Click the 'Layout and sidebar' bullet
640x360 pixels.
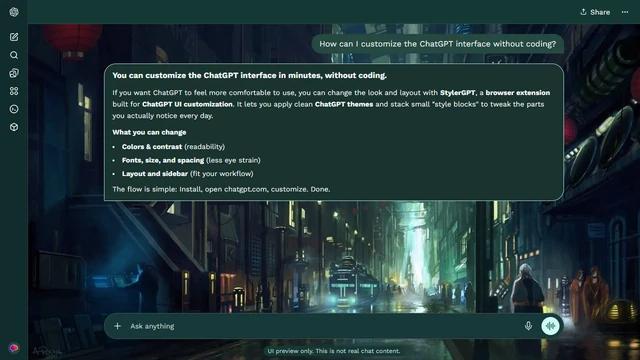[x=187, y=173]
